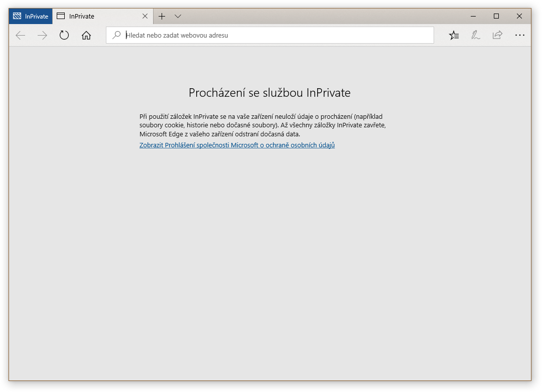This screenshot has width=542, height=392.
Task: Open Favorites hub star icon
Action: click(x=454, y=35)
